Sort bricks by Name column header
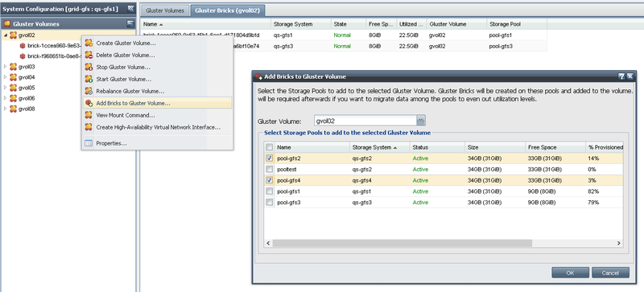The image size is (644, 292). [x=206, y=24]
